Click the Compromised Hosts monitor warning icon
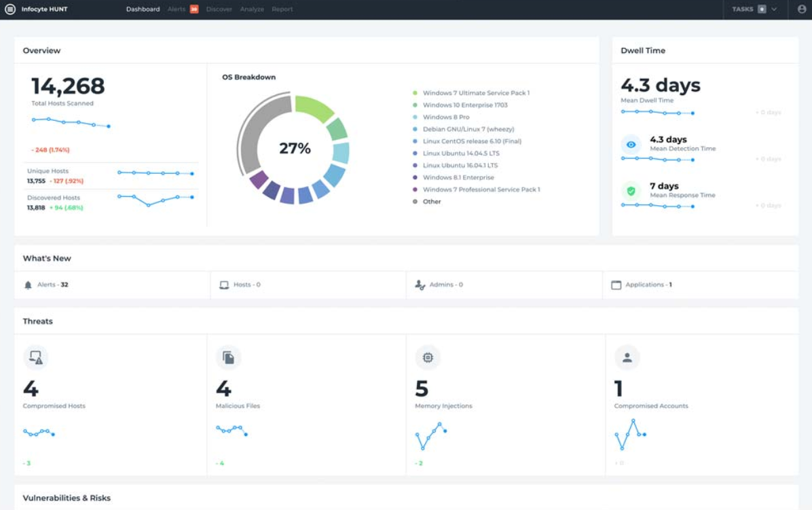Image resolution: width=812 pixels, height=510 pixels. (36, 357)
